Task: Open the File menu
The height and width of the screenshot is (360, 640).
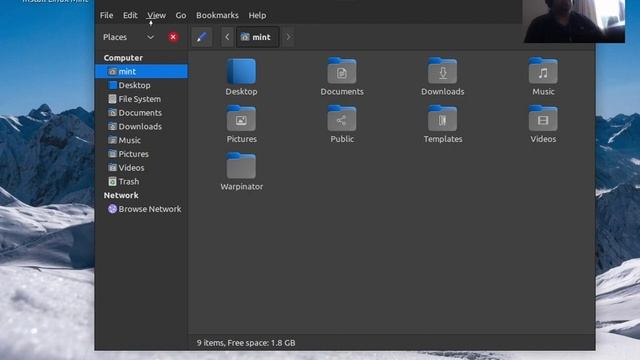Action: tap(107, 15)
